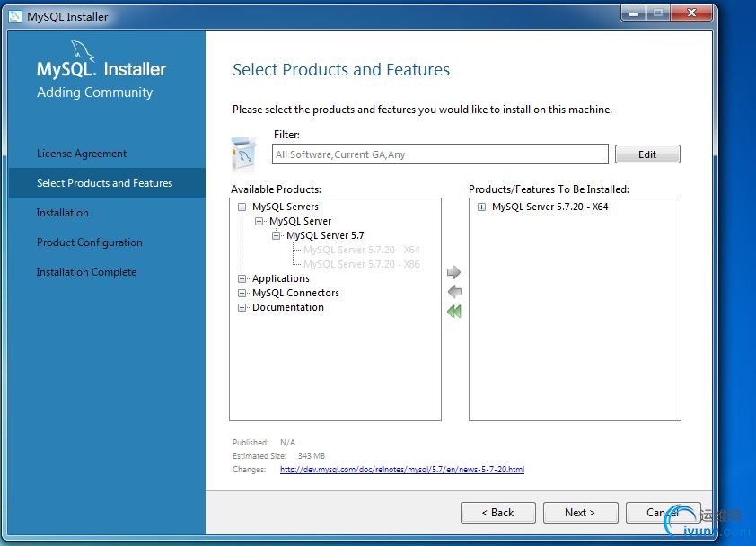Select the MySQL Server 5.7 tree label

coord(325,235)
